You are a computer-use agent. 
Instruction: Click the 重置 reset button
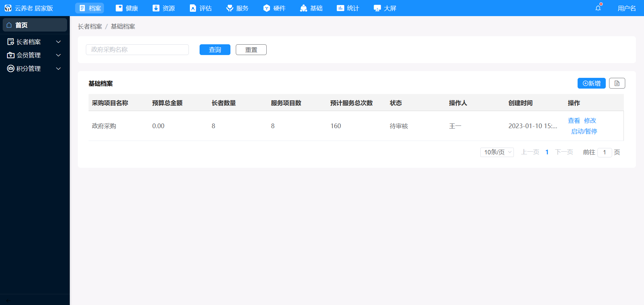[251, 50]
